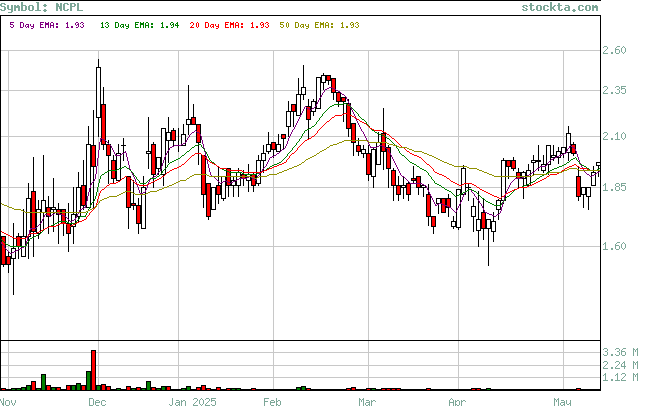This screenshot has height=406, width=655.
Task: Click the 2.35 price axis label
Action: (614, 90)
